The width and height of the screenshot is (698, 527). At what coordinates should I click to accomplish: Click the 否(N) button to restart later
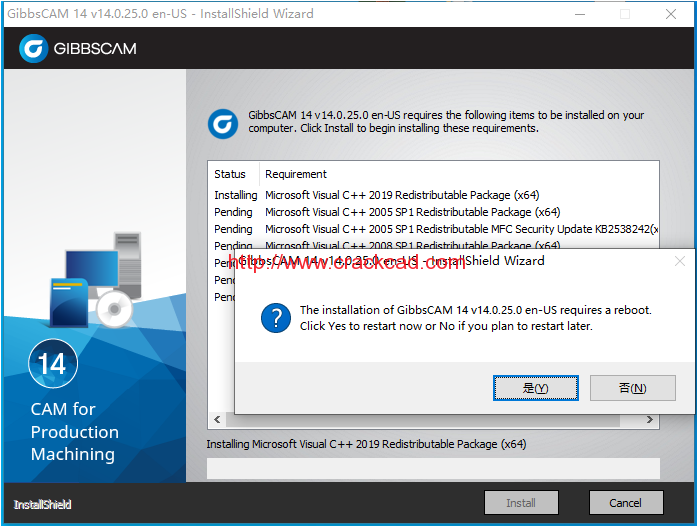coord(633,388)
